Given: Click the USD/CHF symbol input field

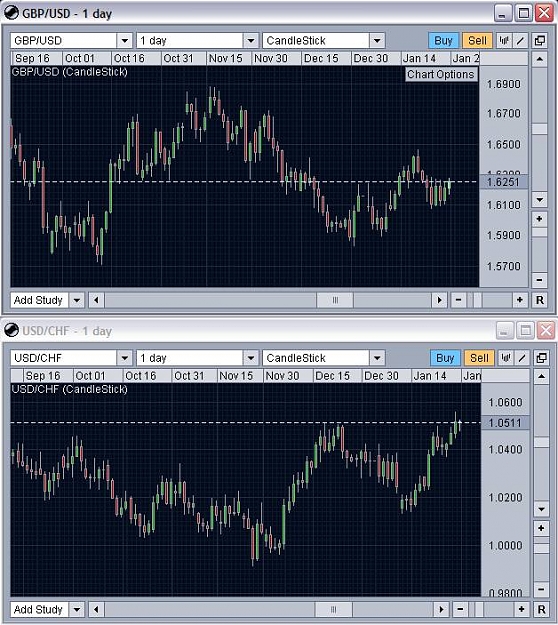Looking at the screenshot, I should [64, 358].
